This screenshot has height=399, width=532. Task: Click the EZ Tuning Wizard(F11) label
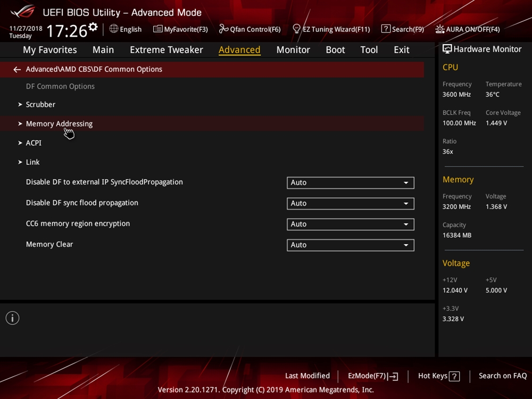[336, 29]
